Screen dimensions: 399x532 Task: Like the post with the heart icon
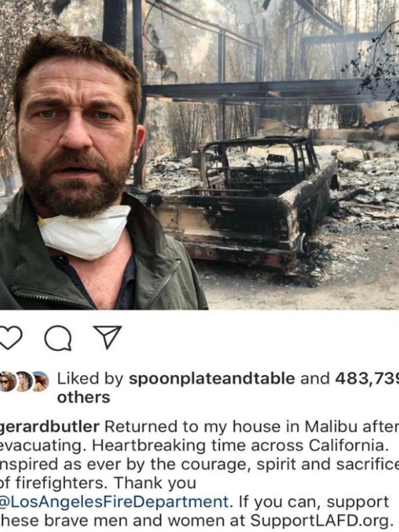click(x=9, y=338)
